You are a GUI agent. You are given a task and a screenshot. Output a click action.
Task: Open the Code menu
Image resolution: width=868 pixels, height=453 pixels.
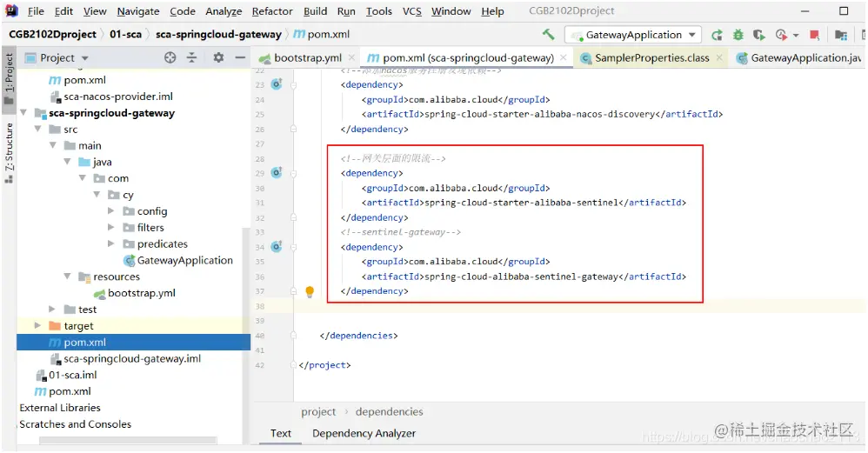[x=182, y=11]
